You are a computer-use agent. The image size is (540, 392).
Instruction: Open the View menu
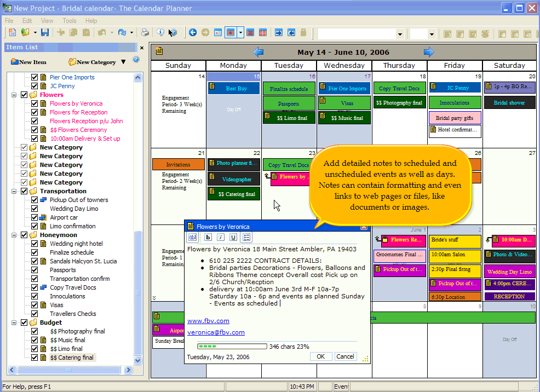tap(47, 21)
